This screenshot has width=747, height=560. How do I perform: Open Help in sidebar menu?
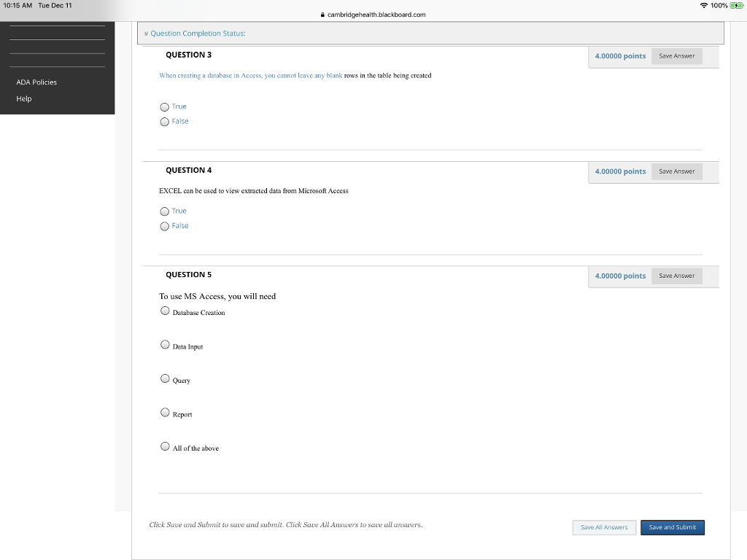[x=24, y=98]
